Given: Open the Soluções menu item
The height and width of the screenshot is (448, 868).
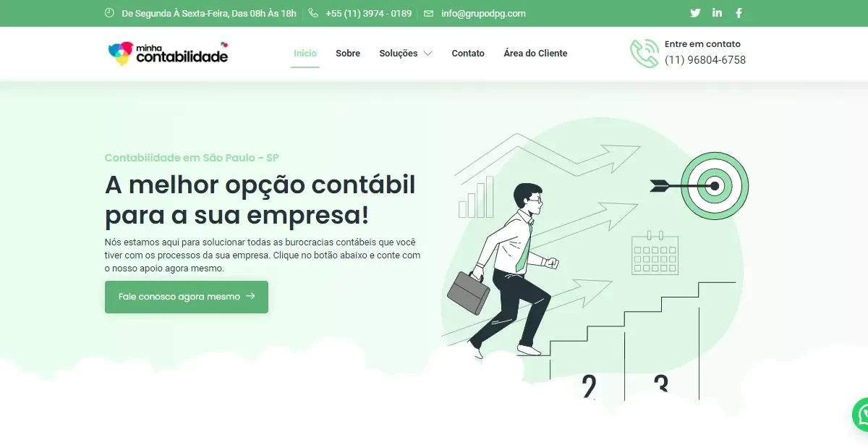Looking at the screenshot, I should tap(399, 54).
